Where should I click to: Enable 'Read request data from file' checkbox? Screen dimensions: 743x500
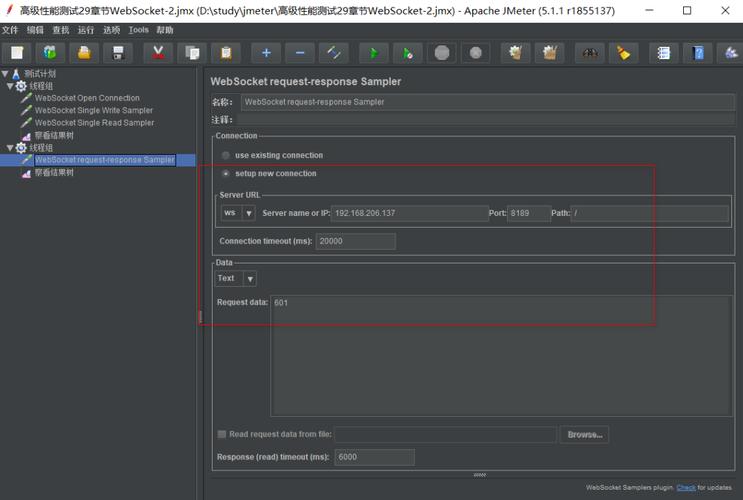[222, 434]
